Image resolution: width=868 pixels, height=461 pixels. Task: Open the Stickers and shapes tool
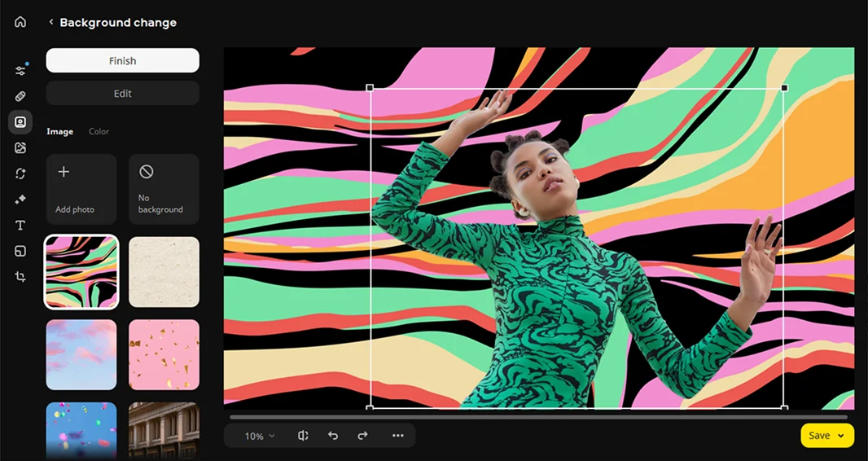tap(20, 251)
